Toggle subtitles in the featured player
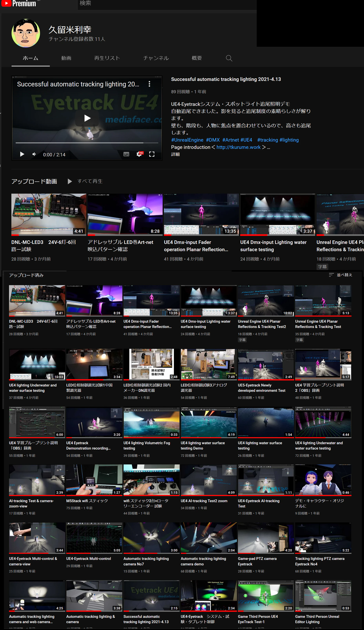Image resolution: width=364 pixels, height=630 pixels. [x=126, y=154]
